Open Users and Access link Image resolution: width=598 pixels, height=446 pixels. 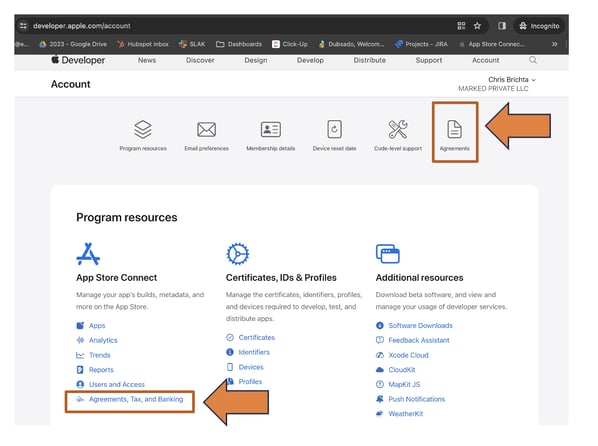click(x=117, y=384)
